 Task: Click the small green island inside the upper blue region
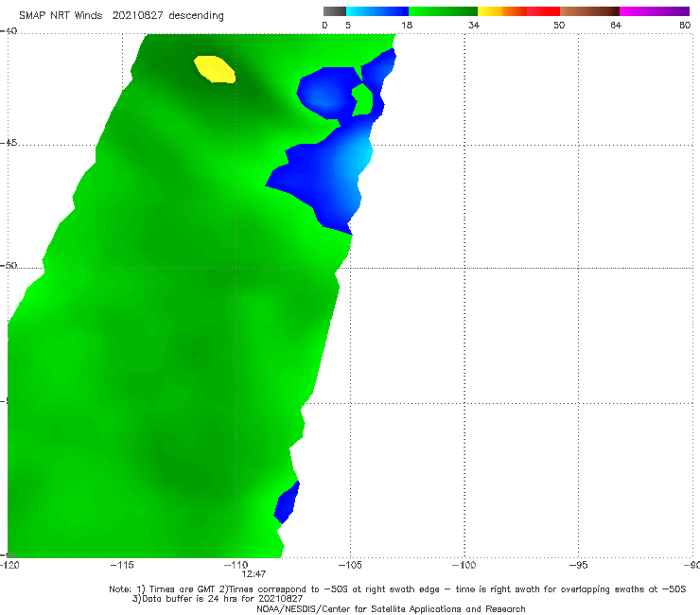point(362,100)
